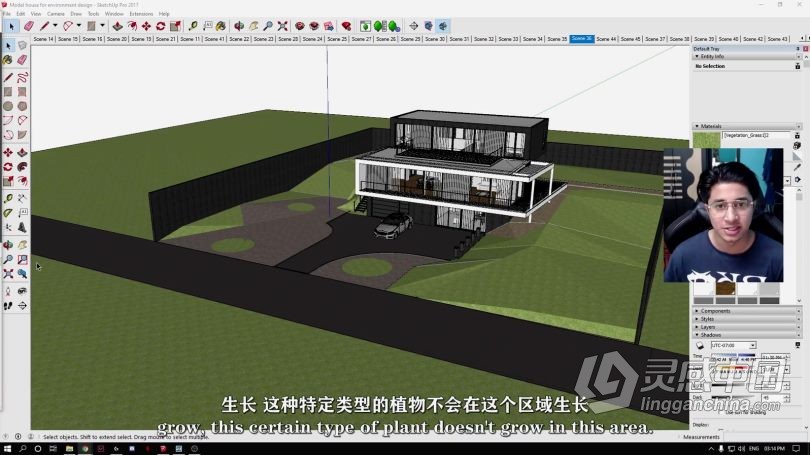Select the Make Component tool in left toolbar
Image resolution: width=810 pixels, height=455 pixels.
[22, 46]
